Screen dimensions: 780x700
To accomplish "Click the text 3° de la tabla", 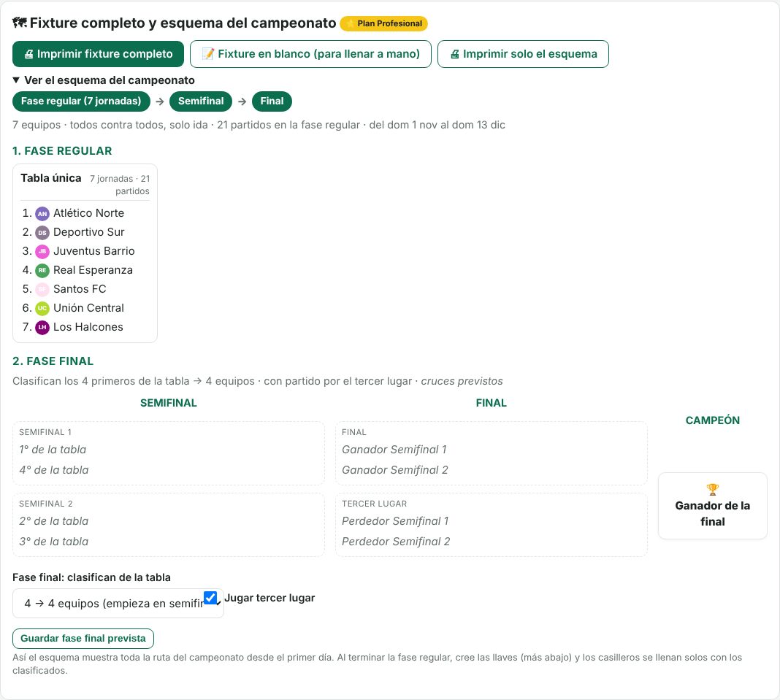I will 54,542.
